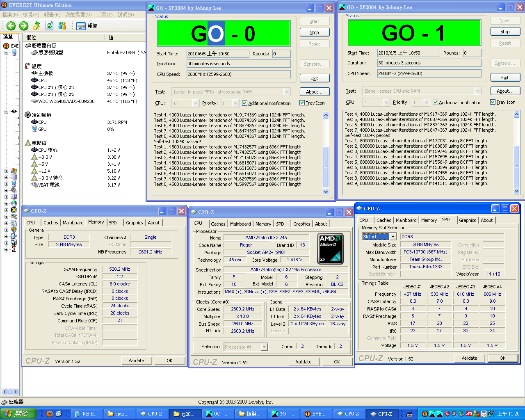Click the +12 V voltage row
The width and height of the screenshot is (525, 420).
85,171
